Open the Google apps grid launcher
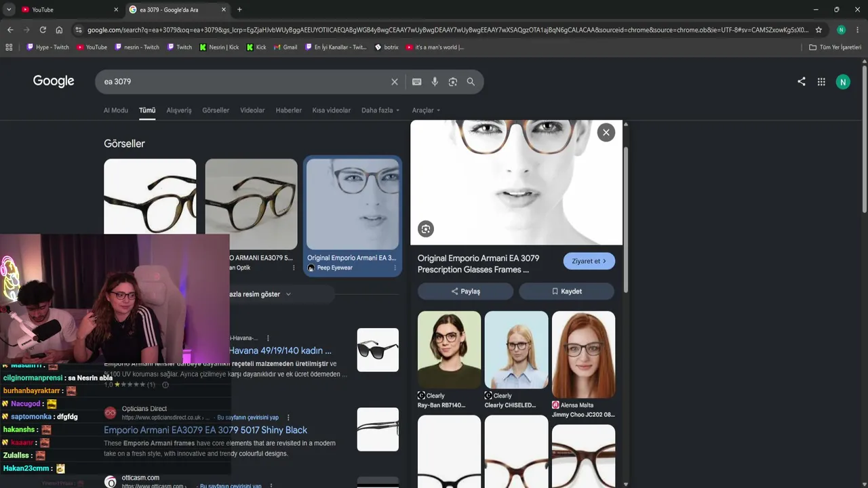The image size is (868, 488). pos(821,82)
